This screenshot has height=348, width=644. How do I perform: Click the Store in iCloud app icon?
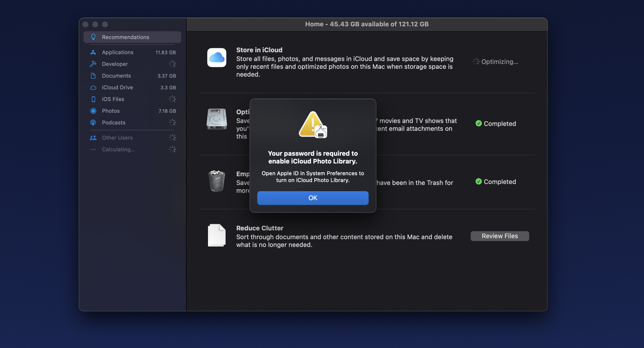(217, 58)
